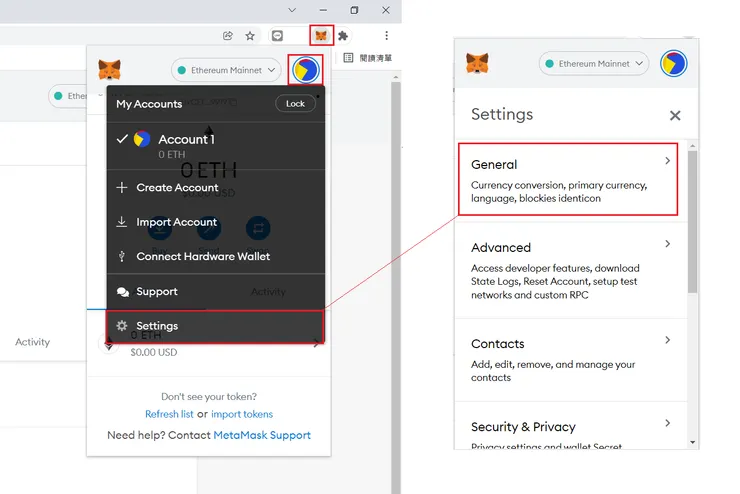Open Advanced settings section
The image size is (740, 494).
pyautogui.click(x=571, y=270)
